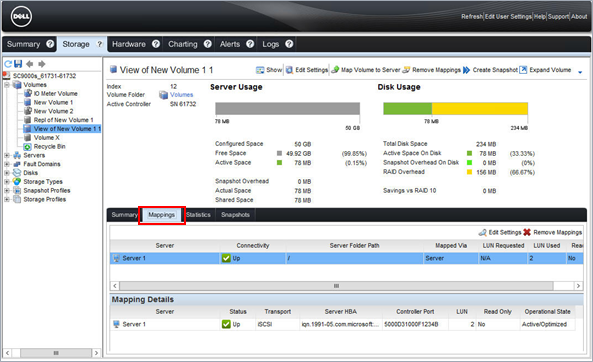Screen dimensions: 593x362
Task: Open the Mappings sub-tab
Action: coord(161,215)
